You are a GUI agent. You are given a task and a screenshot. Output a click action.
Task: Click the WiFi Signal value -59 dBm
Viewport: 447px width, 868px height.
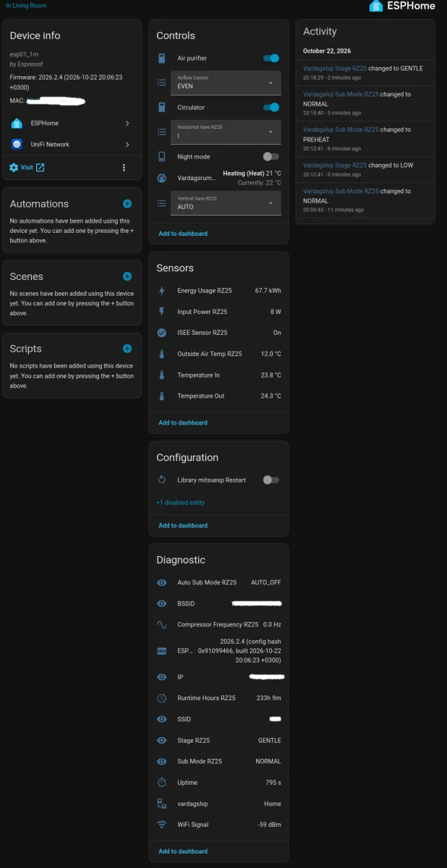point(270,825)
